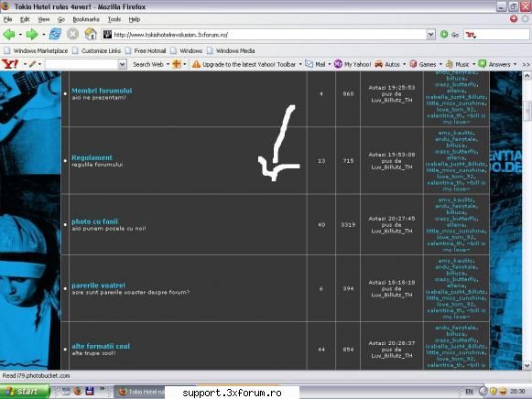The width and height of the screenshot is (532, 399).
Task: Open the parerile voastre! forum
Action: pos(98,286)
